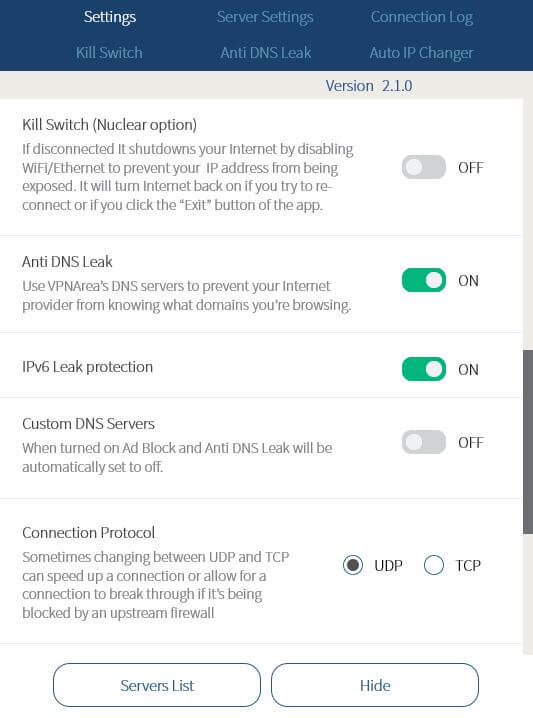Open the Servers List
This screenshot has width=533, height=718.
pos(157,685)
